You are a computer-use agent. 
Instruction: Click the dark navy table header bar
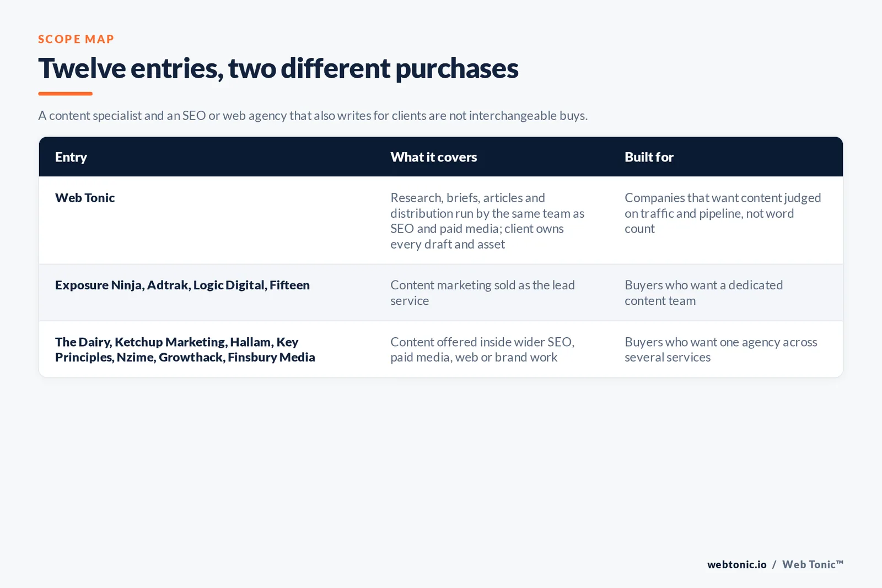441,157
